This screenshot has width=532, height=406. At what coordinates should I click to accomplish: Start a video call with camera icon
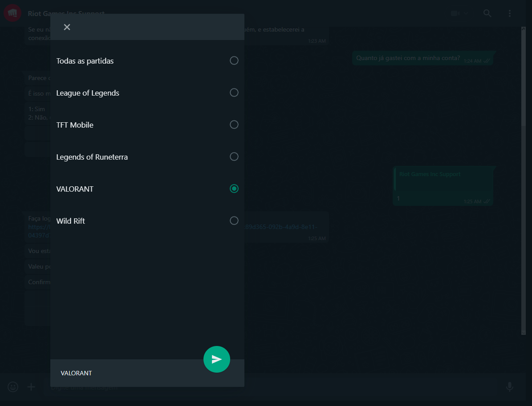[455, 13]
